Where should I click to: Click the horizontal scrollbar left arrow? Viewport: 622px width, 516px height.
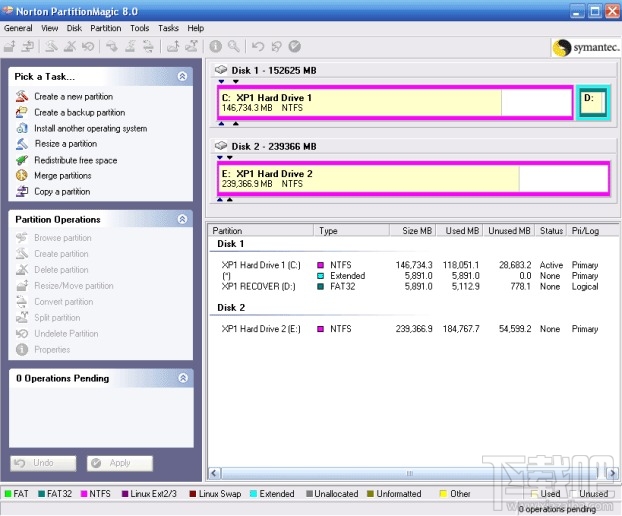pyautogui.click(x=214, y=473)
